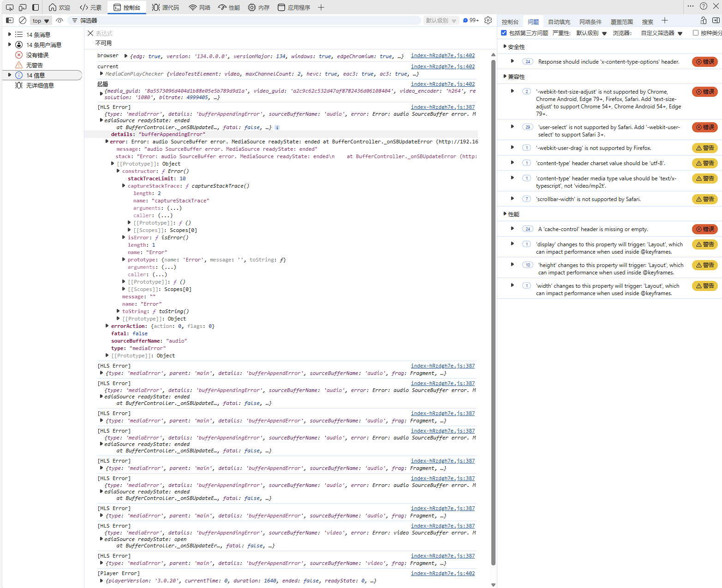This screenshot has width=722, height=588.
Task: Open the 欢迎 home tab
Action: (x=60, y=7)
